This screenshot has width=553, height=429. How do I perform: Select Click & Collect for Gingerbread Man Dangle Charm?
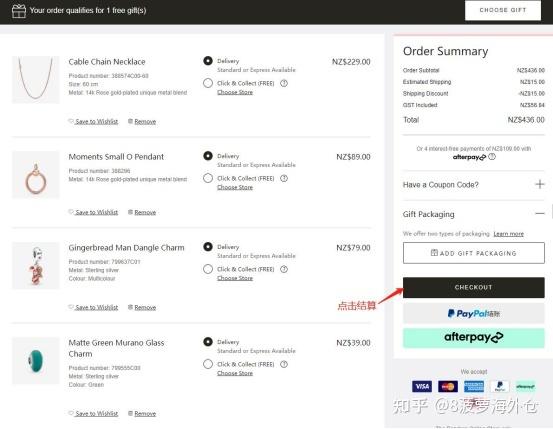[208, 269]
